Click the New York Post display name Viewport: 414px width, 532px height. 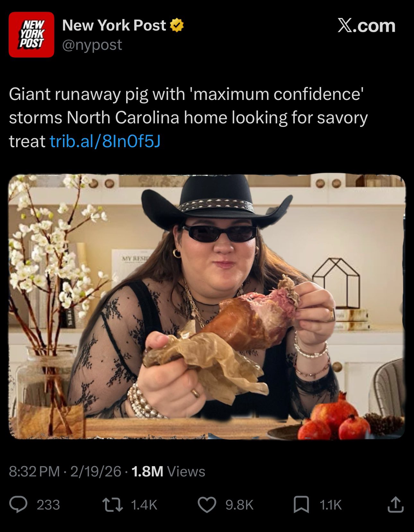(x=114, y=25)
